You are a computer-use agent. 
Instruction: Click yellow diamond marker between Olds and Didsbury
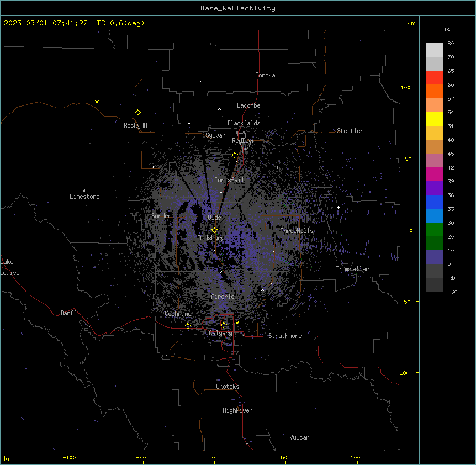pos(214,230)
